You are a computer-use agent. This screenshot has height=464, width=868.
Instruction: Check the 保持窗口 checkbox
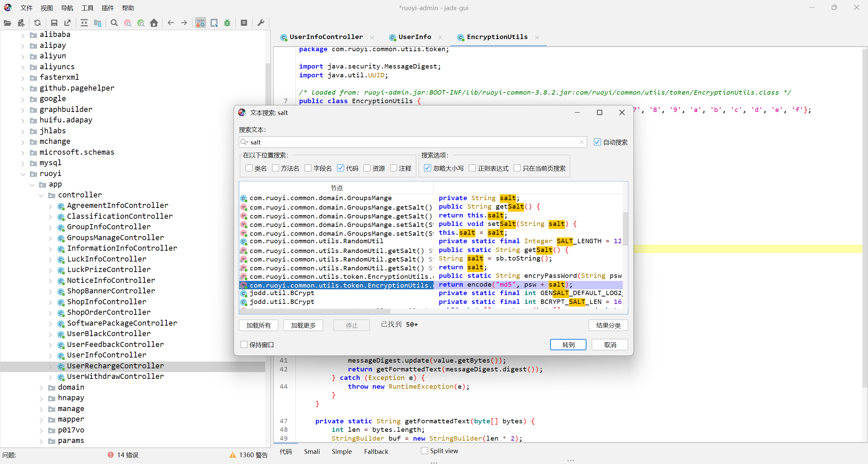pos(244,345)
